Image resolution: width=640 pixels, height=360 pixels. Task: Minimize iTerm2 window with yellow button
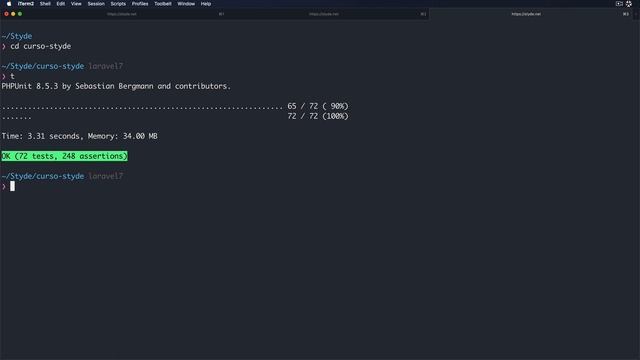(13, 14)
